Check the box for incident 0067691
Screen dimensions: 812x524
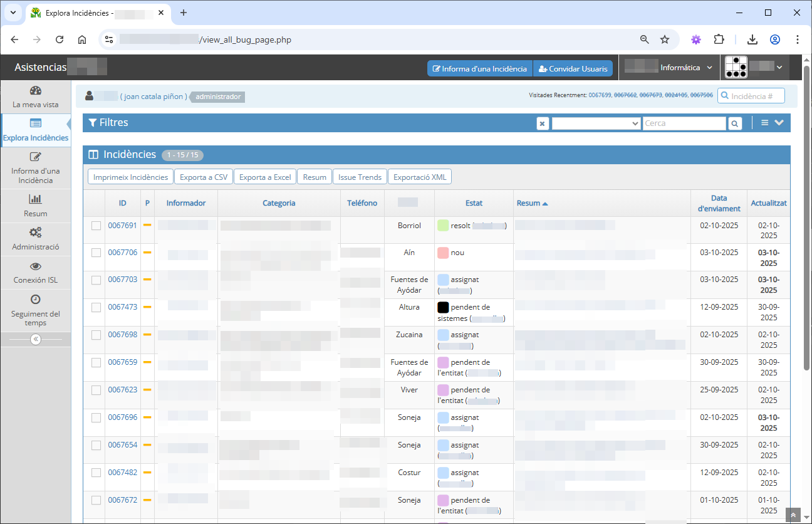click(96, 226)
